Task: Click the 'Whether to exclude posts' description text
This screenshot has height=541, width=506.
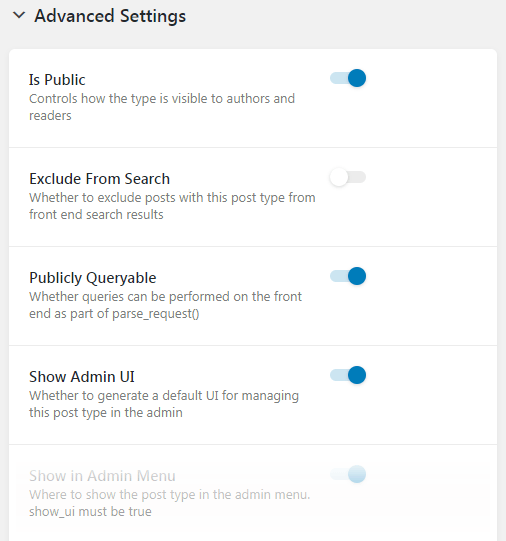Action: pos(172,206)
